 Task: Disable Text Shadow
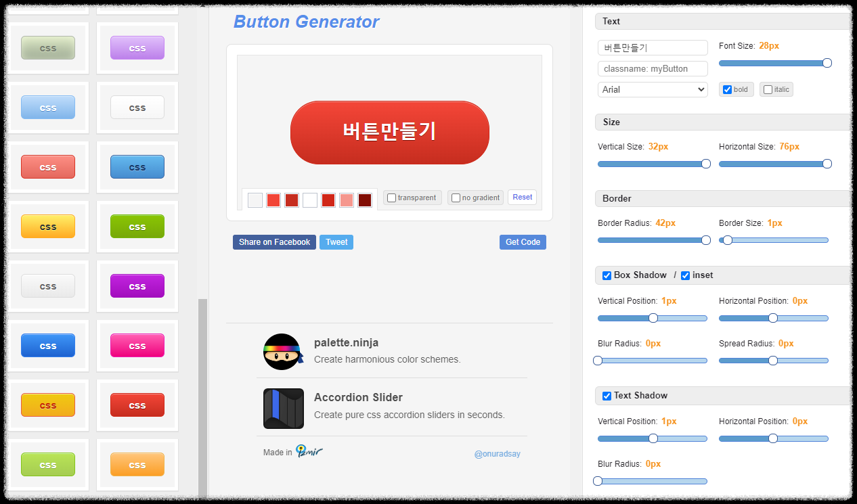(607, 395)
